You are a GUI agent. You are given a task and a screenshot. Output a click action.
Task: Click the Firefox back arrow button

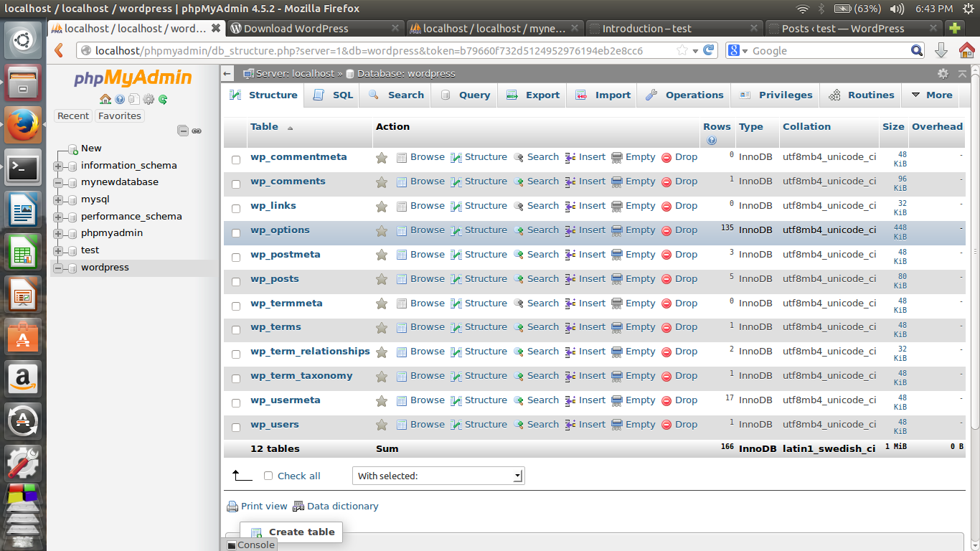click(60, 51)
